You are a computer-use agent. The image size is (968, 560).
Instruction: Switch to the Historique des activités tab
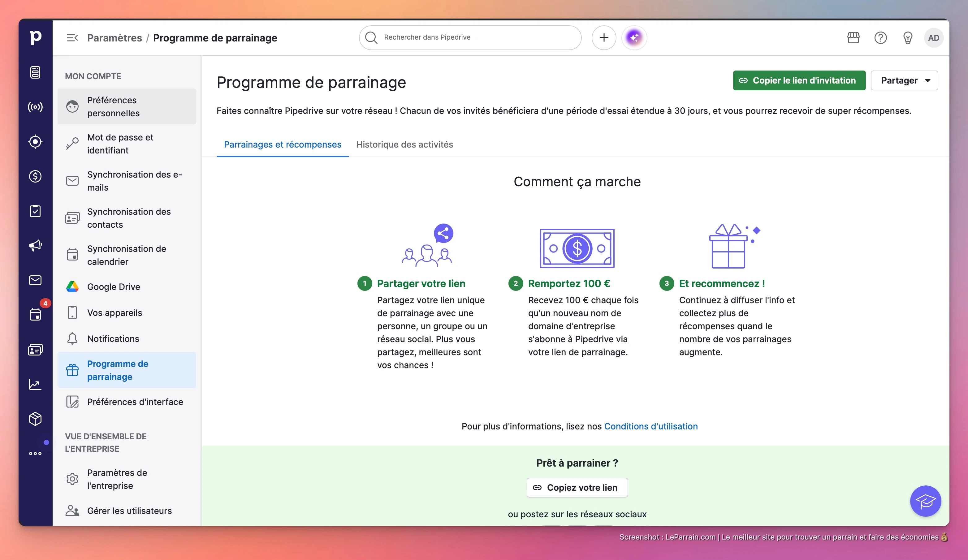point(404,144)
